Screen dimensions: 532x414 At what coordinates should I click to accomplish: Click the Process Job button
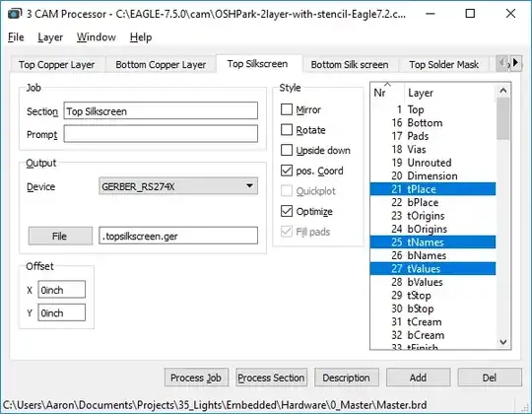(196, 378)
